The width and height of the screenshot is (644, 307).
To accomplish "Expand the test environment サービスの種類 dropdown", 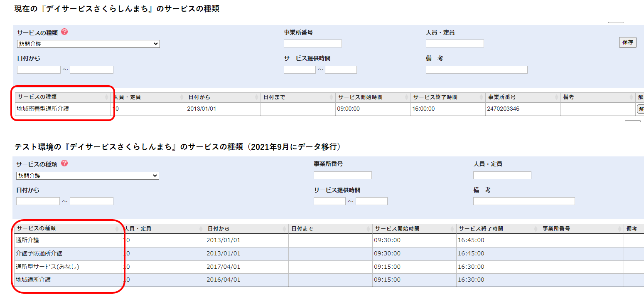I will pos(88,176).
